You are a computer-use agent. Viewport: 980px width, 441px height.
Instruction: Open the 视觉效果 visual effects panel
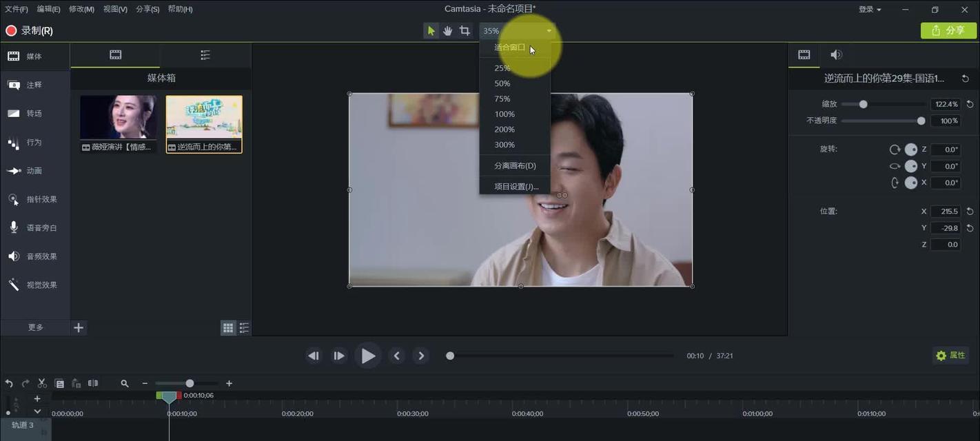[34, 285]
